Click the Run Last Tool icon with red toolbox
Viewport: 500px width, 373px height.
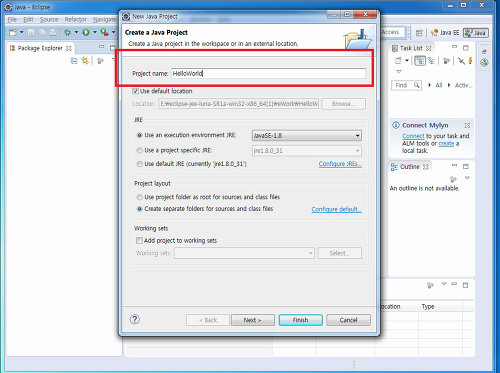click(104, 32)
